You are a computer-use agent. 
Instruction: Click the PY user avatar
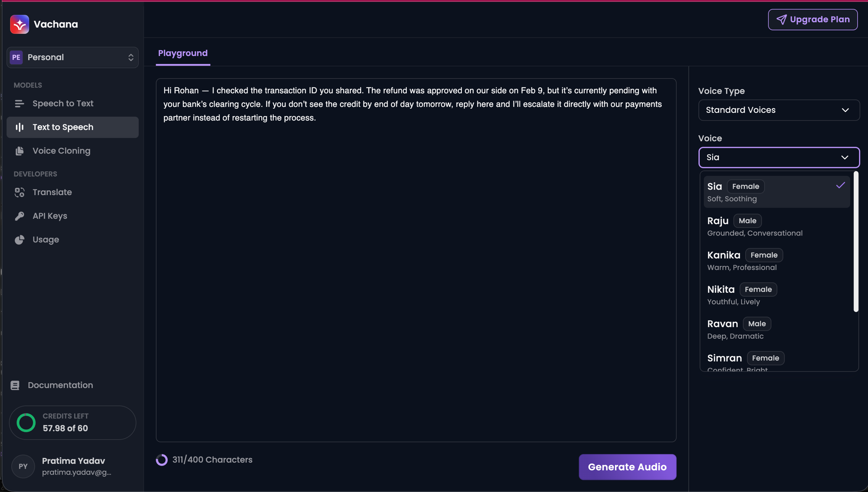(23, 466)
